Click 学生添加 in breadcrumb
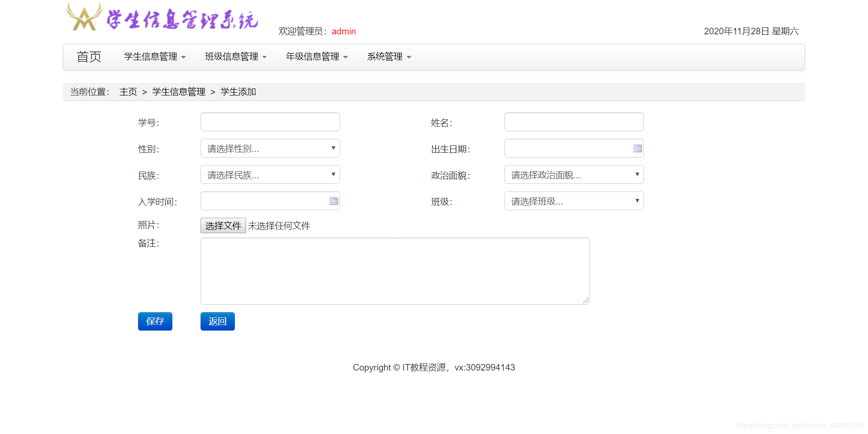868x434 pixels. [x=238, y=92]
